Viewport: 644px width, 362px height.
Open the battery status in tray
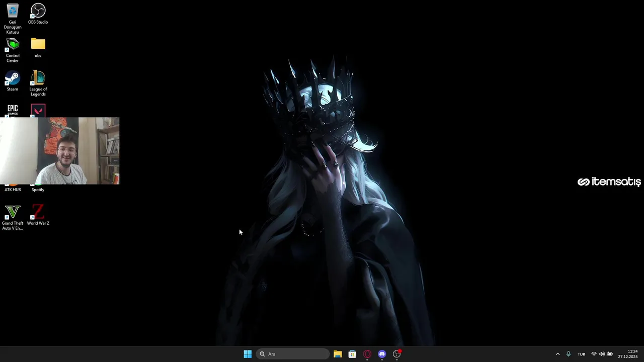(610, 354)
